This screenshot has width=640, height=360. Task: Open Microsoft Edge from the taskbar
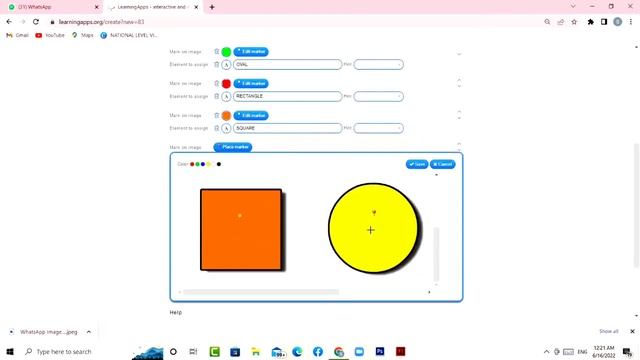(x=297, y=351)
